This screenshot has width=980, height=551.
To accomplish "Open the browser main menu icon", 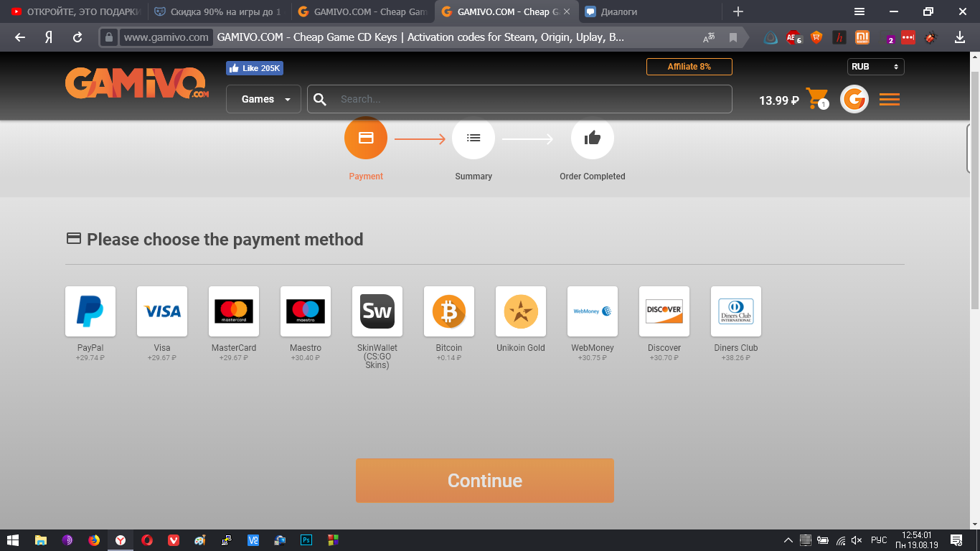I will coord(859,11).
